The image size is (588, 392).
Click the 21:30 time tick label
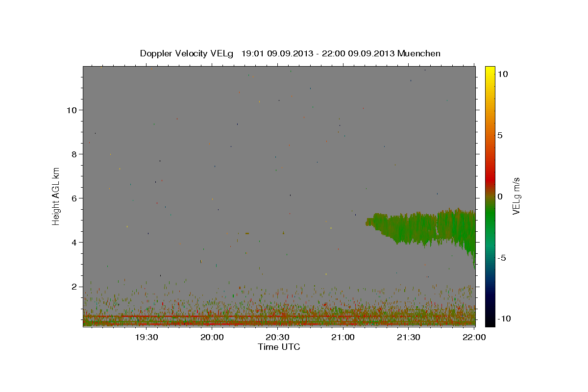[x=408, y=337]
